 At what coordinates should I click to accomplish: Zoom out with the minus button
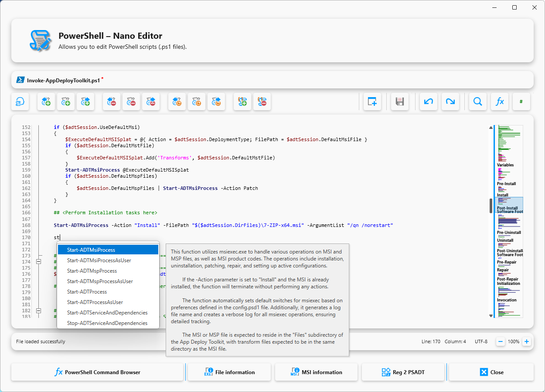(501, 341)
